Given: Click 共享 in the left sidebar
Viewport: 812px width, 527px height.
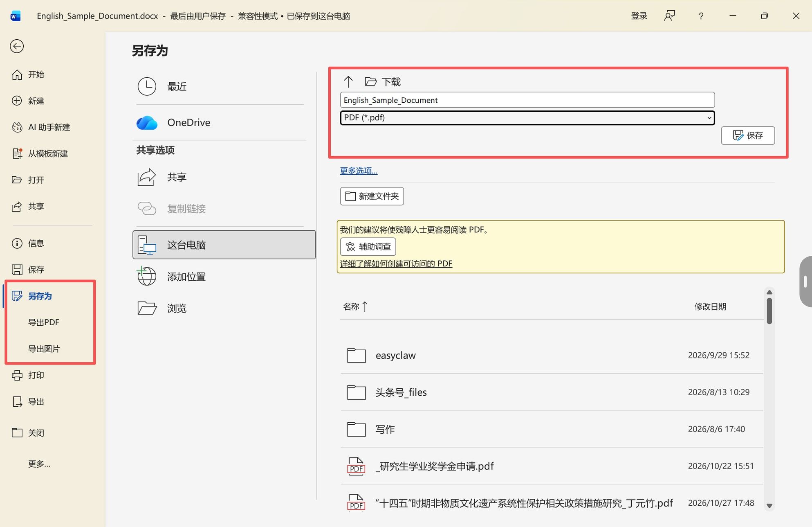Looking at the screenshot, I should point(28,206).
